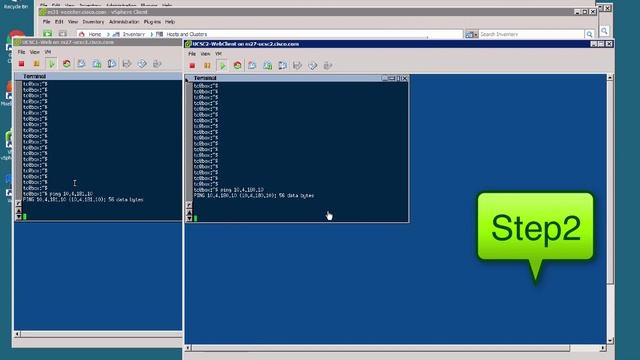Screen dimensions: 640x360
Task: Click left arrow of UCSC1 horizontal scrollbar
Action: (18, 334)
